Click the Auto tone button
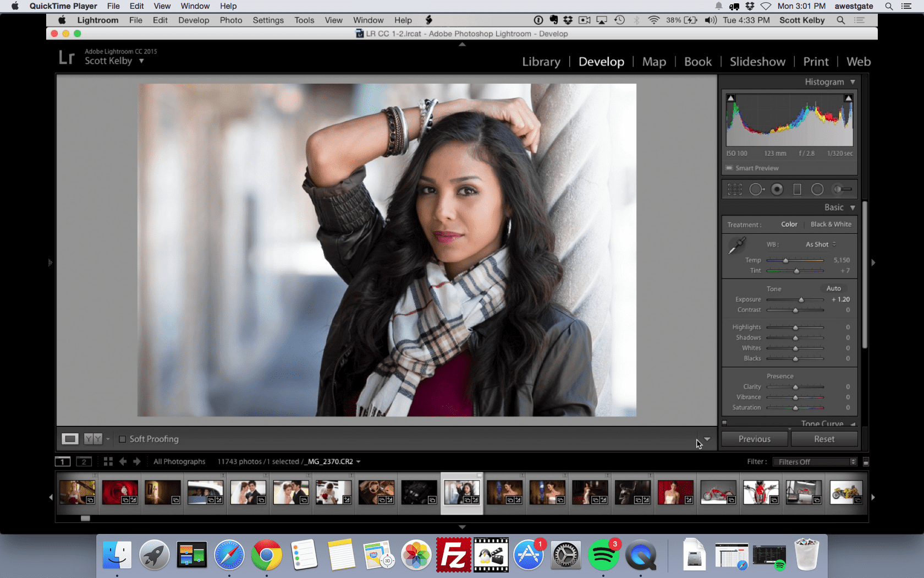 click(834, 288)
